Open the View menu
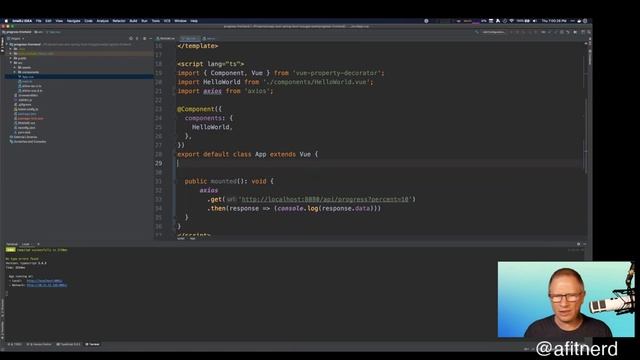 [59, 21]
